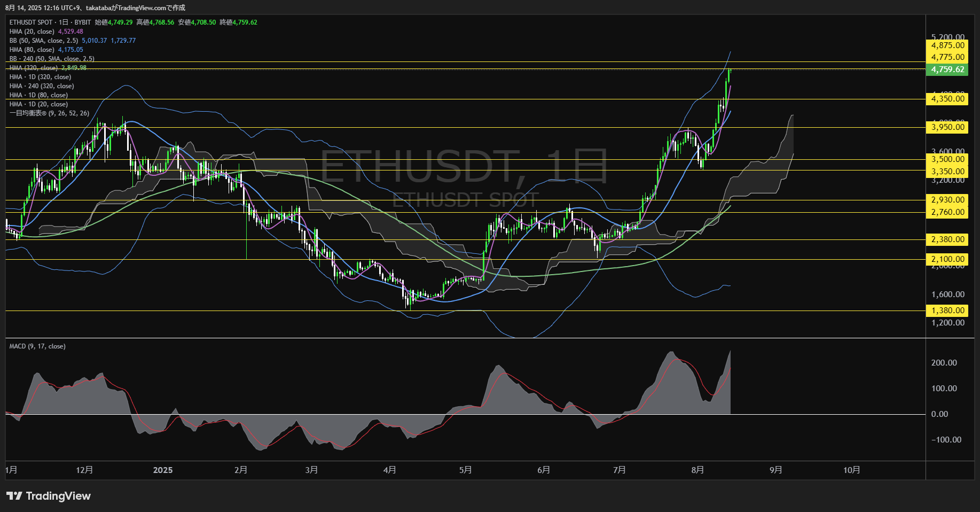This screenshot has width=980, height=512.
Task: Select the HMA (20, close) indicator legend
Action: 46,32
